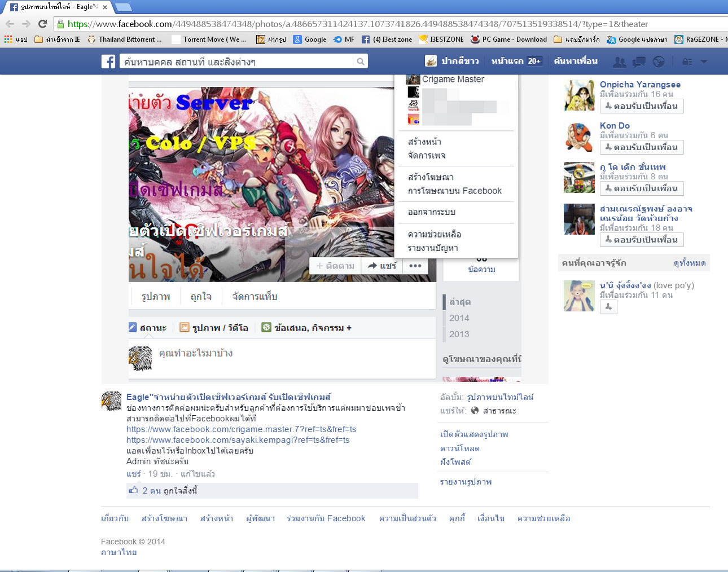Open the 'Google แปลภาษา' bookmark
728x572 pixels.
tap(637, 39)
